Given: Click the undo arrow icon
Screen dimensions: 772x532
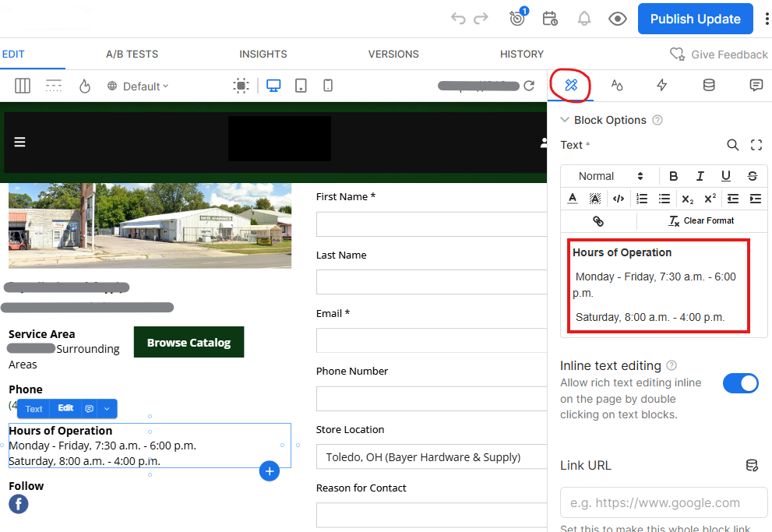Looking at the screenshot, I should 458,19.
